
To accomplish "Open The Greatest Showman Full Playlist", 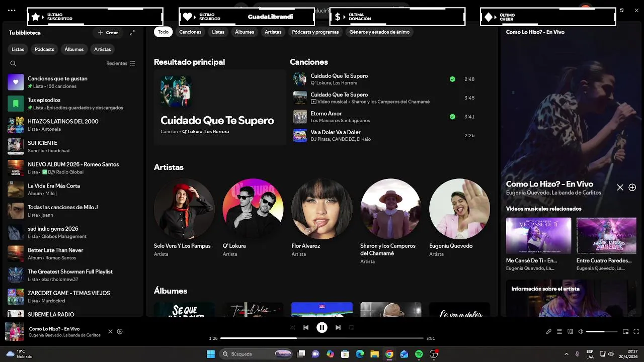I will point(73,275).
